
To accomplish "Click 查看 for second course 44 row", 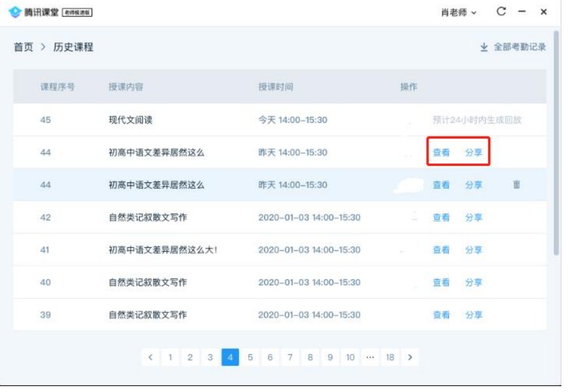I will 441,185.
